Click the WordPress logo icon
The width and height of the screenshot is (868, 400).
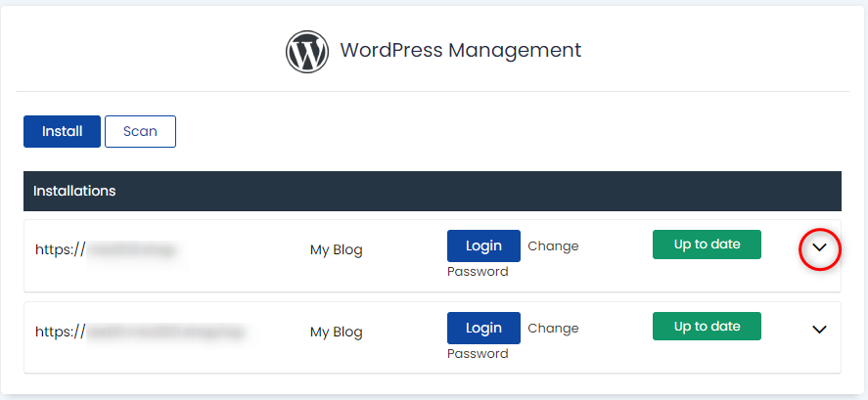pos(306,52)
